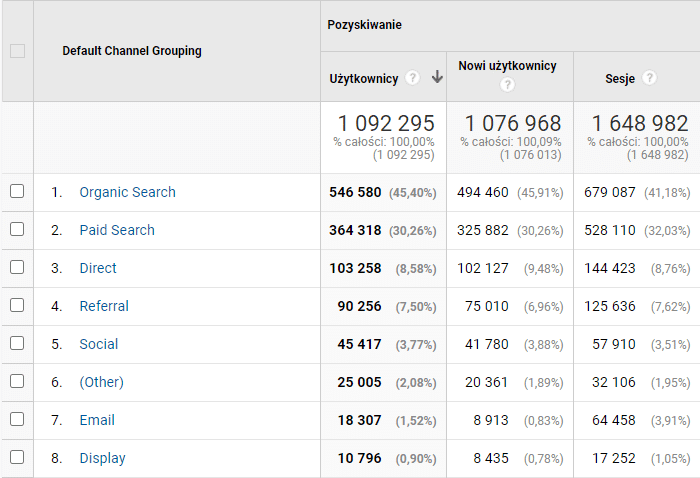Check the Email row checkbox
The image size is (700, 478).
[17, 419]
